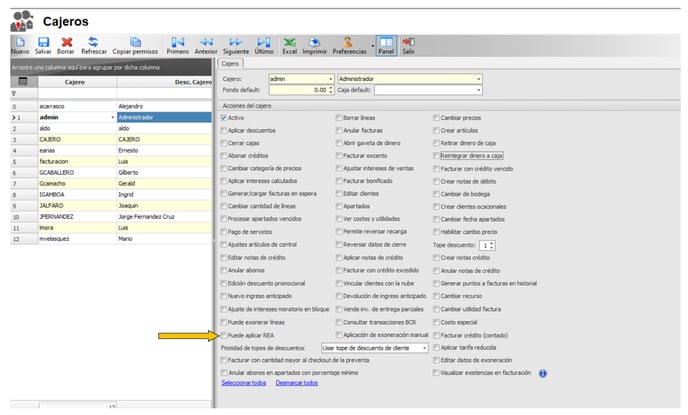
Task: Click the blue info icon beside Visualizar existencias
Action: click(x=543, y=373)
